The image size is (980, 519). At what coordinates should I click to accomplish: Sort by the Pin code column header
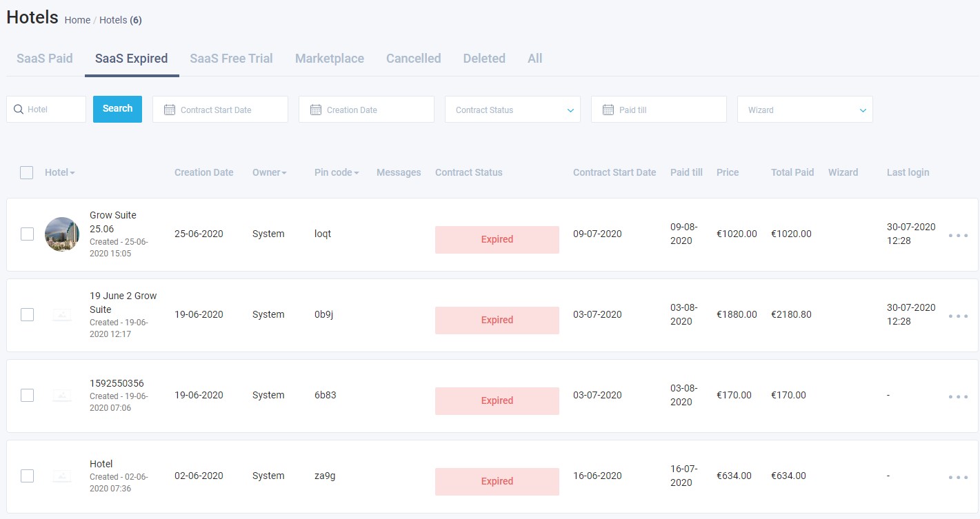pyautogui.click(x=337, y=172)
